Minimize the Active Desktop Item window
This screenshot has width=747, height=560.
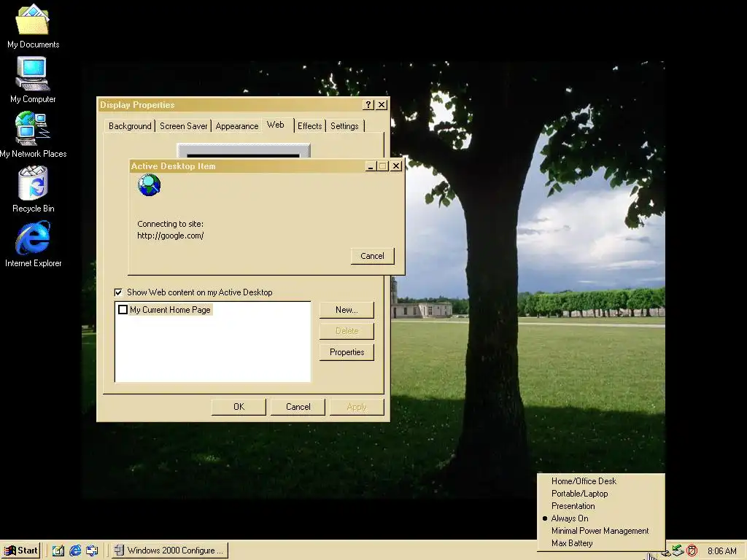pyautogui.click(x=371, y=166)
